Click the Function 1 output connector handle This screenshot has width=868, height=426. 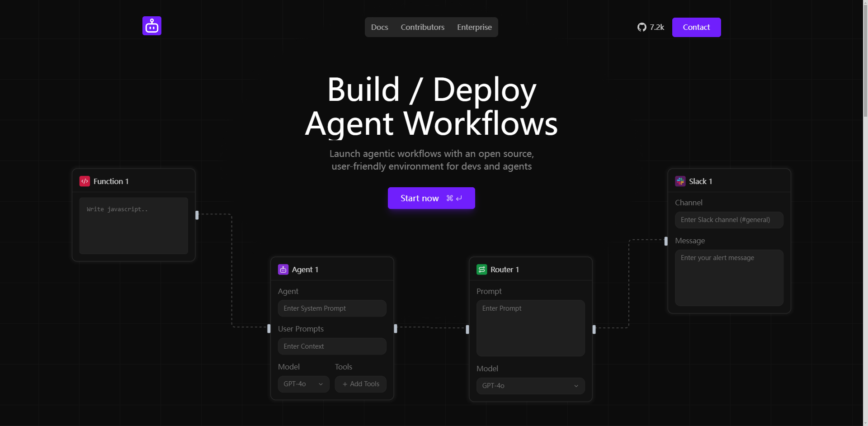[x=197, y=215]
